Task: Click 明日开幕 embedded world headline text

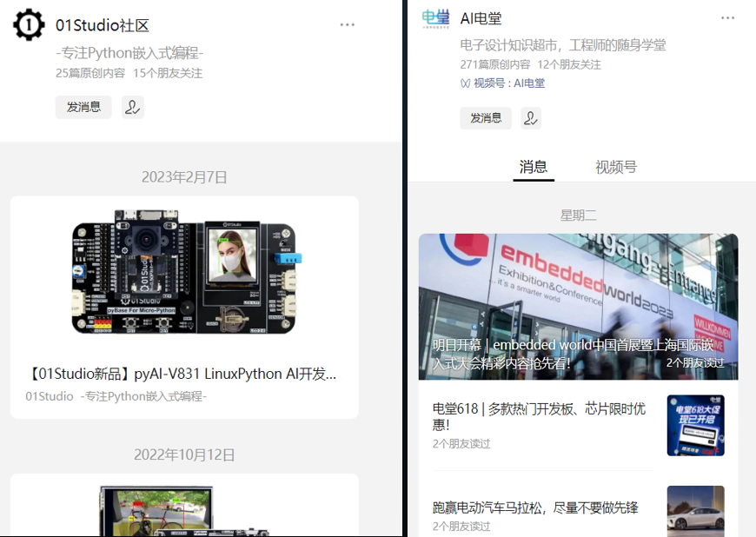Action: click(573, 354)
